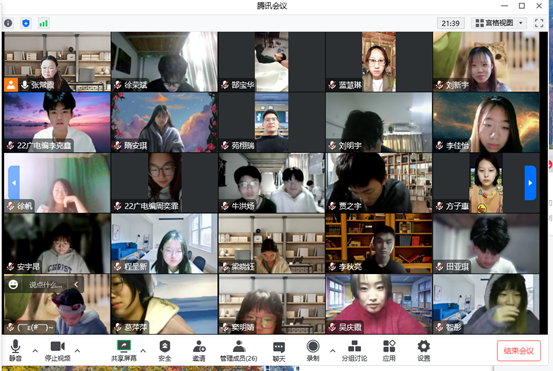
Task: Open the share screen tool
Action: [x=124, y=351]
